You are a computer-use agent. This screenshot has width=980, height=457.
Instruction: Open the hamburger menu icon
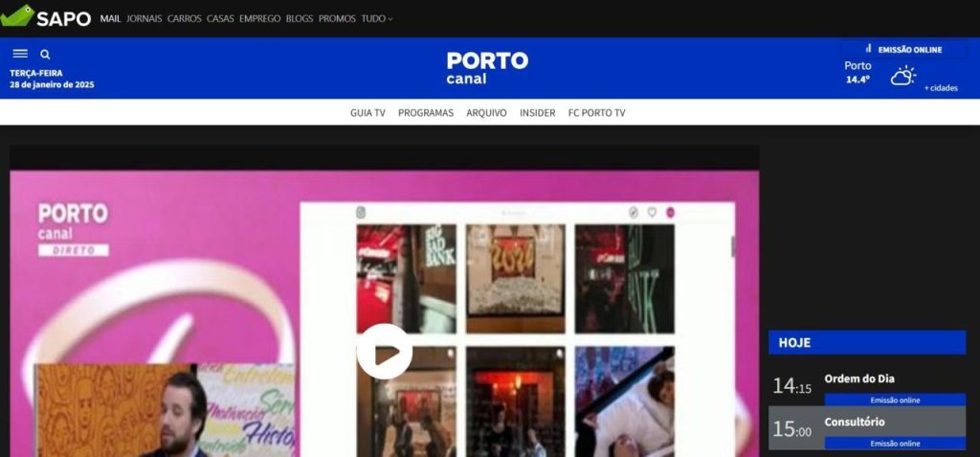(20, 54)
